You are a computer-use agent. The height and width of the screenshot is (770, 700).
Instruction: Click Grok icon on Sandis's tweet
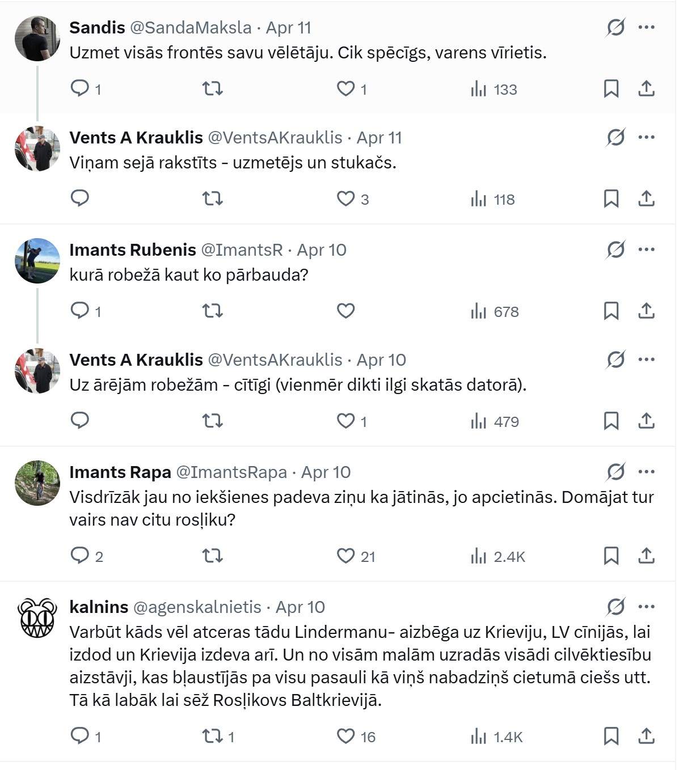[615, 27]
